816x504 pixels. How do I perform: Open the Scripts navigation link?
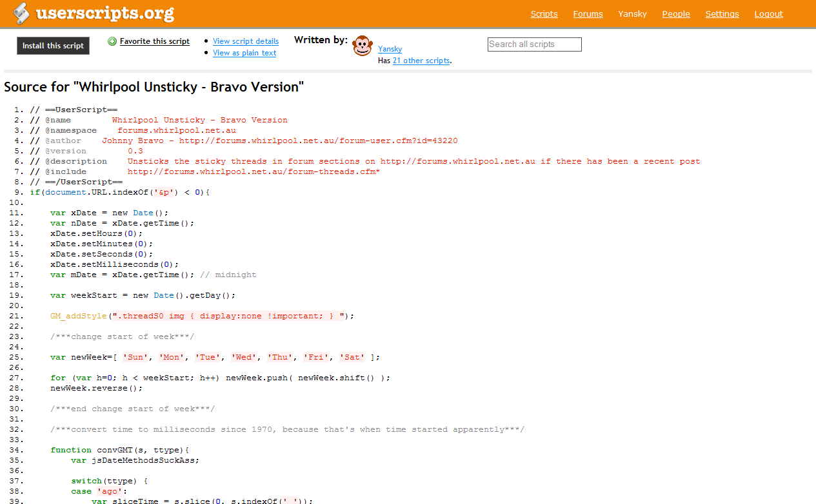click(x=544, y=14)
